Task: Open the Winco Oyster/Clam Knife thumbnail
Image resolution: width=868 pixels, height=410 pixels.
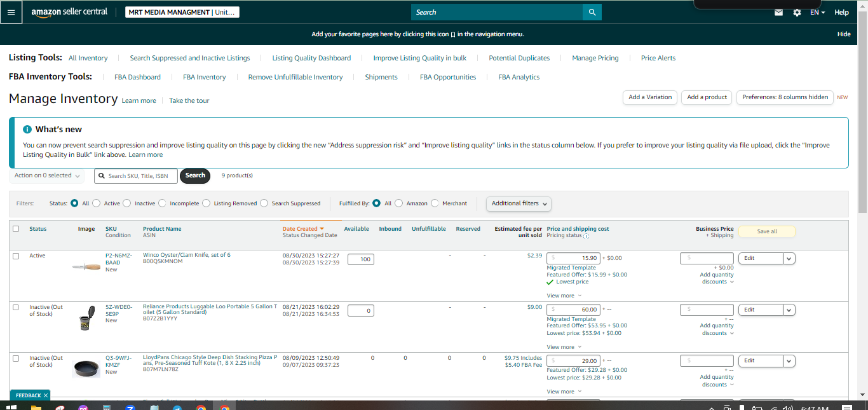Action: 86,266
